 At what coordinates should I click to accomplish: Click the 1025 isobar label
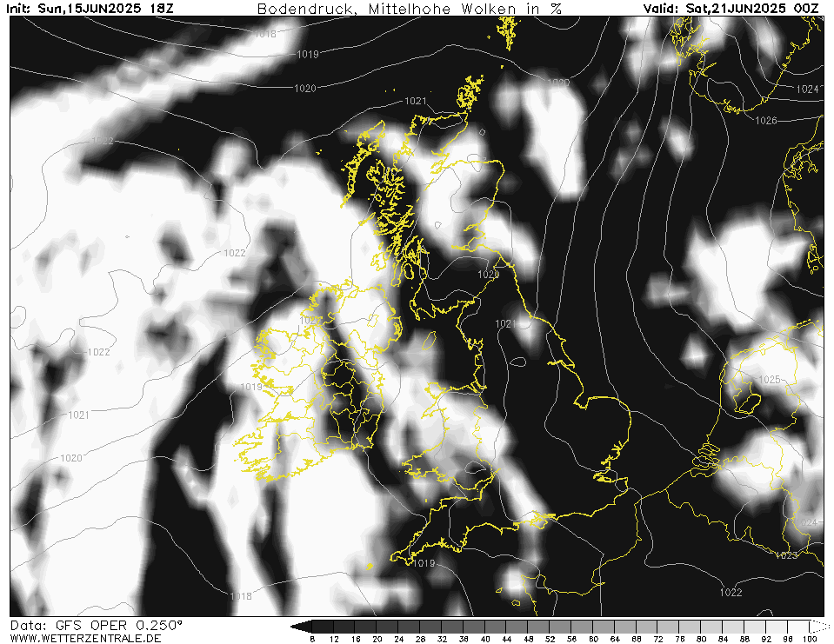tap(769, 380)
